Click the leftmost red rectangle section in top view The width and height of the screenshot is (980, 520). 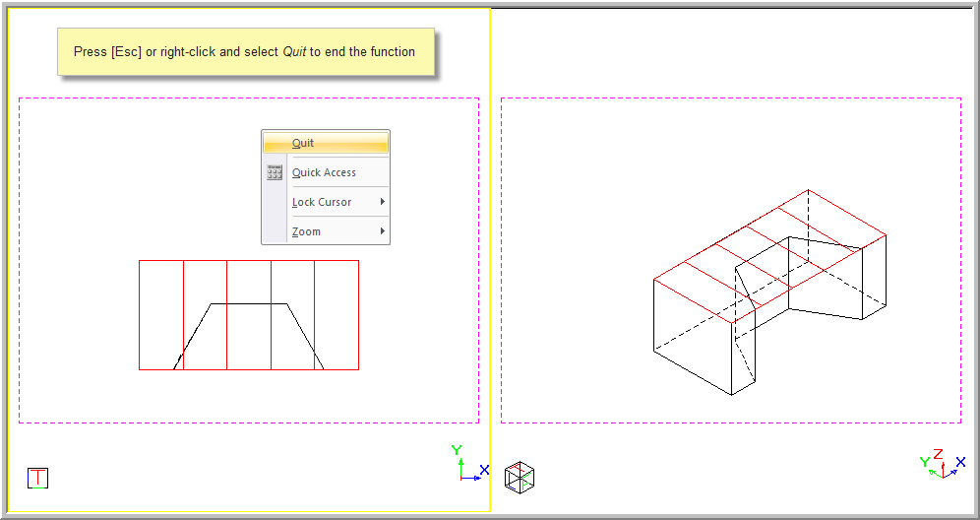[160, 315]
